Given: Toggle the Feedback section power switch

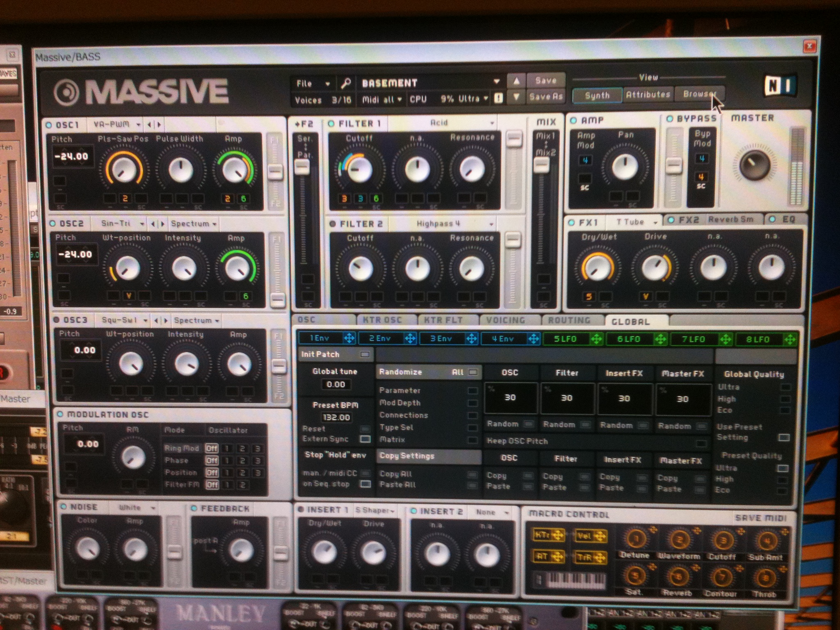Looking at the screenshot, I should tap(194, 509).
